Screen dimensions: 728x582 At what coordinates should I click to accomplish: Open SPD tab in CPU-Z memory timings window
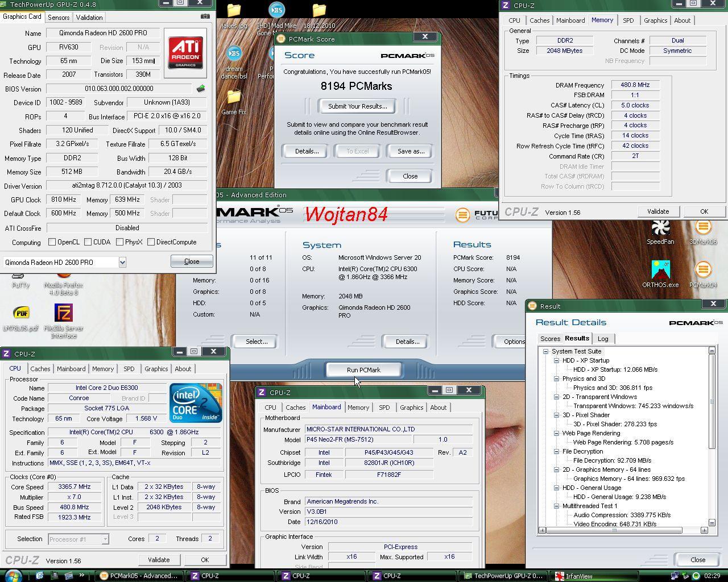(x=628, y=20)
